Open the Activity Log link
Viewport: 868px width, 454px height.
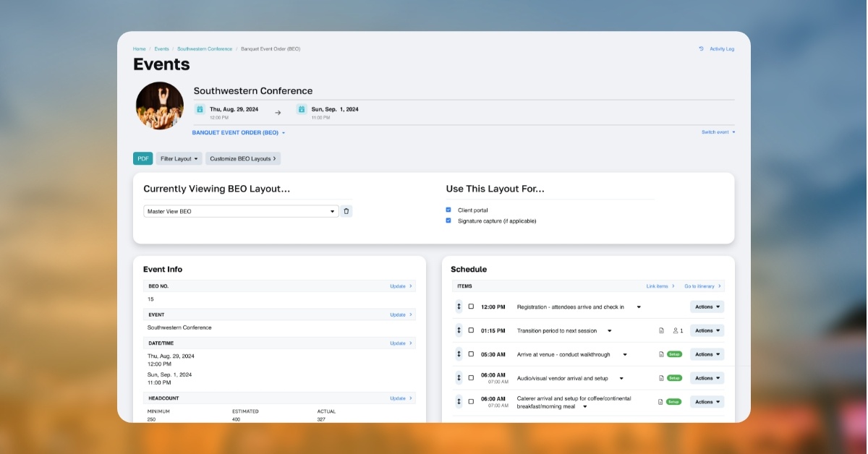pos(722,49)
